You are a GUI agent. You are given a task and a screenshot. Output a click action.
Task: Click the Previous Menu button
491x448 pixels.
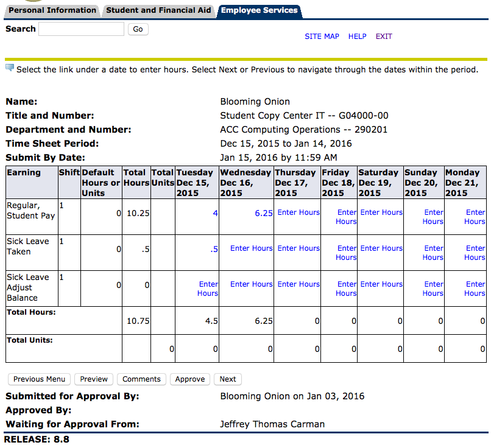click(x=39, y=379)
